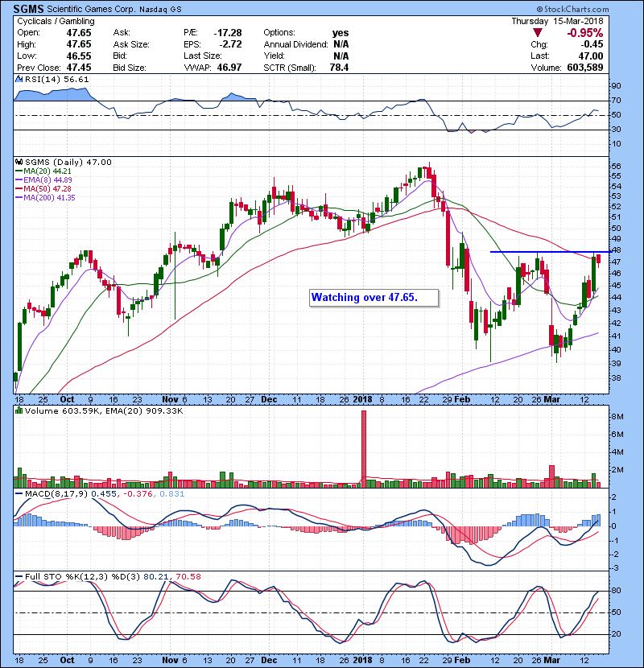This screenshot has width=644, height=668.
Task: Click the blue horizontal resistance line at 48
Action: [x=551, y=252]
